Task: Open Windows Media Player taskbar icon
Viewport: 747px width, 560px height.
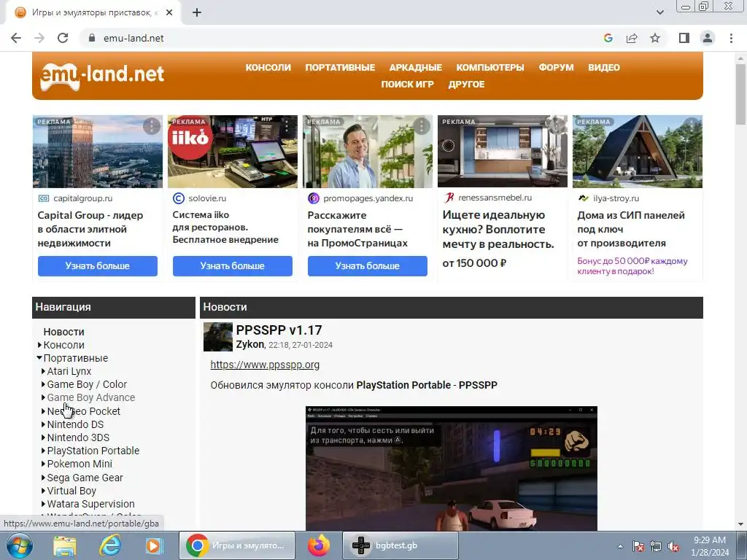Action: pyautogui.click(x=154, y=545)
